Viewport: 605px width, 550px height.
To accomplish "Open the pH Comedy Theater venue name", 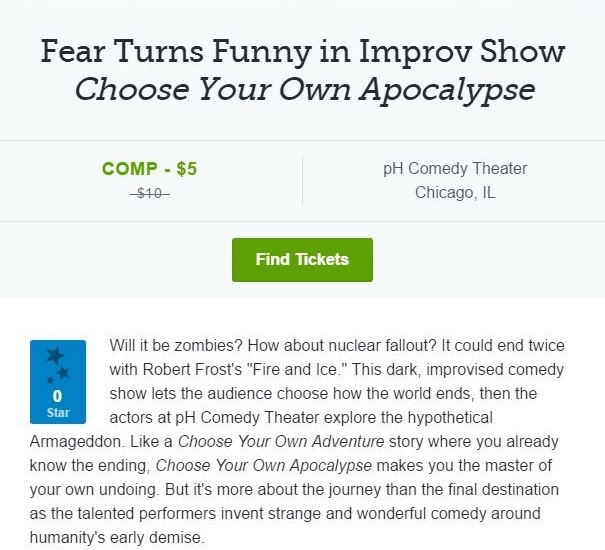I will tap(455, 168).
